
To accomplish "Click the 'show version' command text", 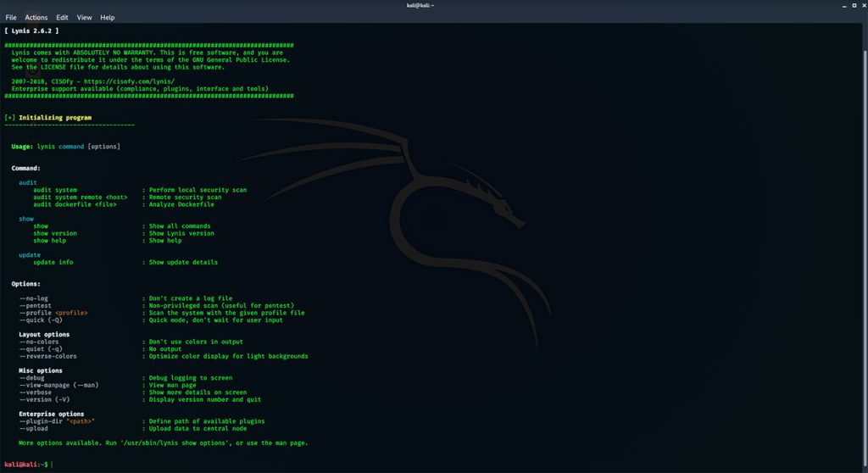I will (55, 233).
